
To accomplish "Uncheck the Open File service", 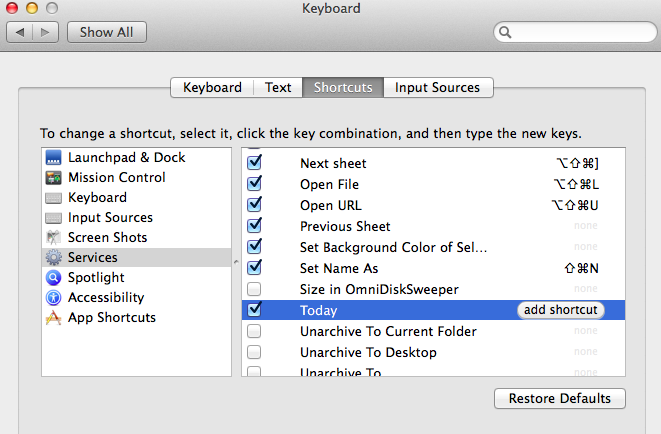I will [x=254, y=184].
